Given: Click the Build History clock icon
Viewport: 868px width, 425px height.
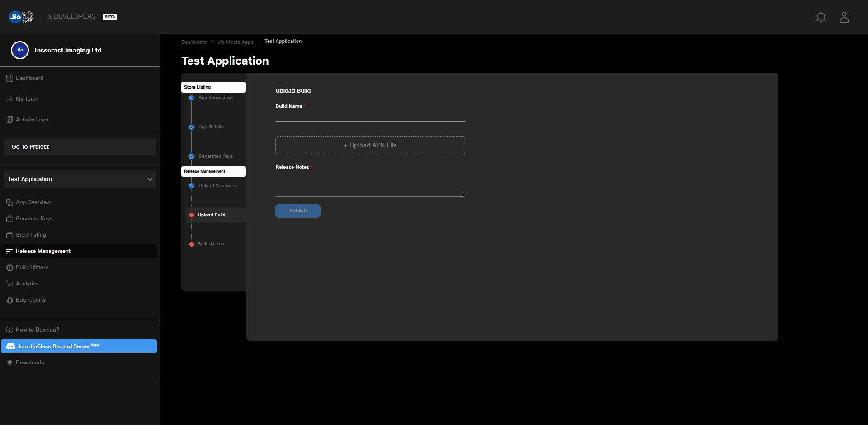Looking at the screenshot, I should pyautogui.click(x=9, y=268).
